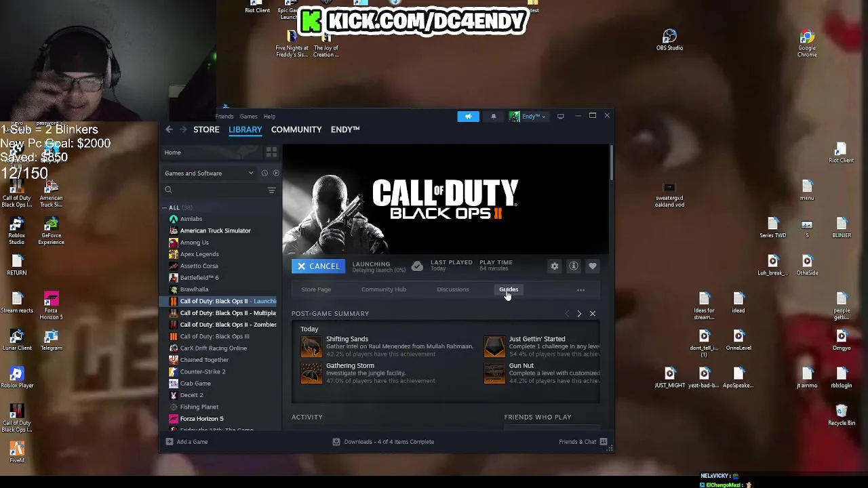Open the Endy account dropdown

pos(528,117)
